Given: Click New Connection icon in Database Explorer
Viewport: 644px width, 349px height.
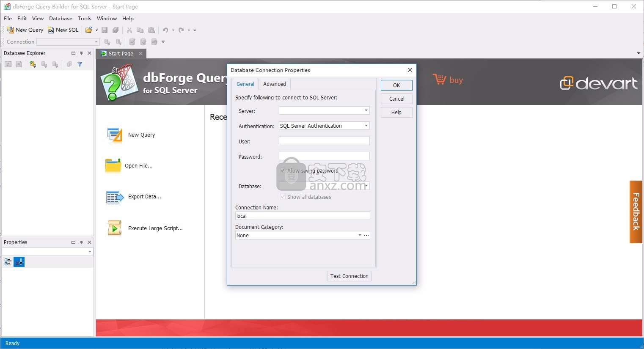Looking at the screenshot, I should pos(33,64).
